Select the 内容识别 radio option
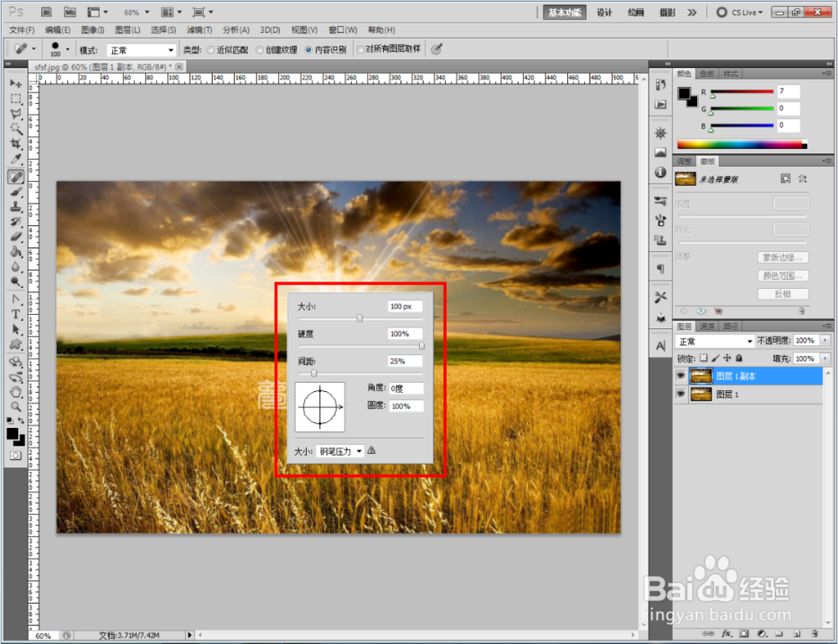Viewport: 838px width, 644px height. click(308, 49)
